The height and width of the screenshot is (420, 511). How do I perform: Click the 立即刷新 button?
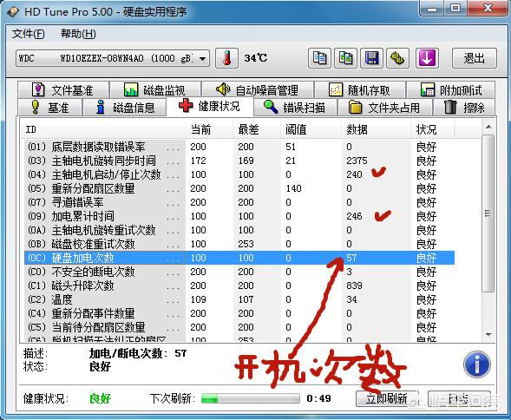(387, 398)
